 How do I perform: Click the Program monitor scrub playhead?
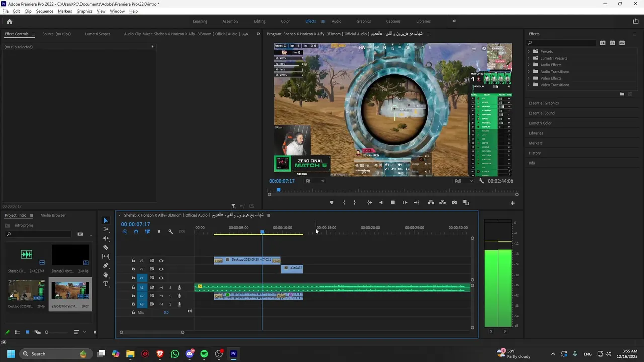[x=278, y=190]
